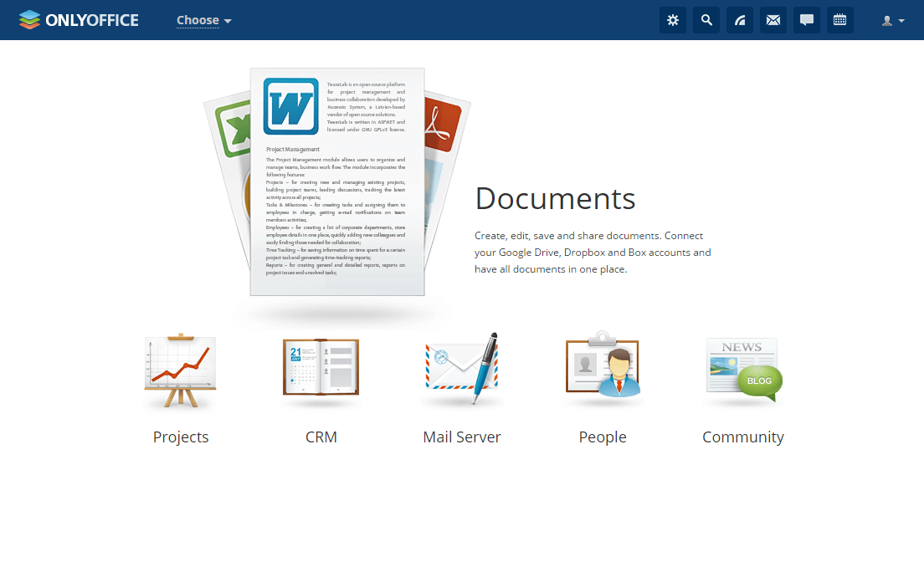Open the Feed icon in header
The image size is (924, 567).
(x=740, y=21)
